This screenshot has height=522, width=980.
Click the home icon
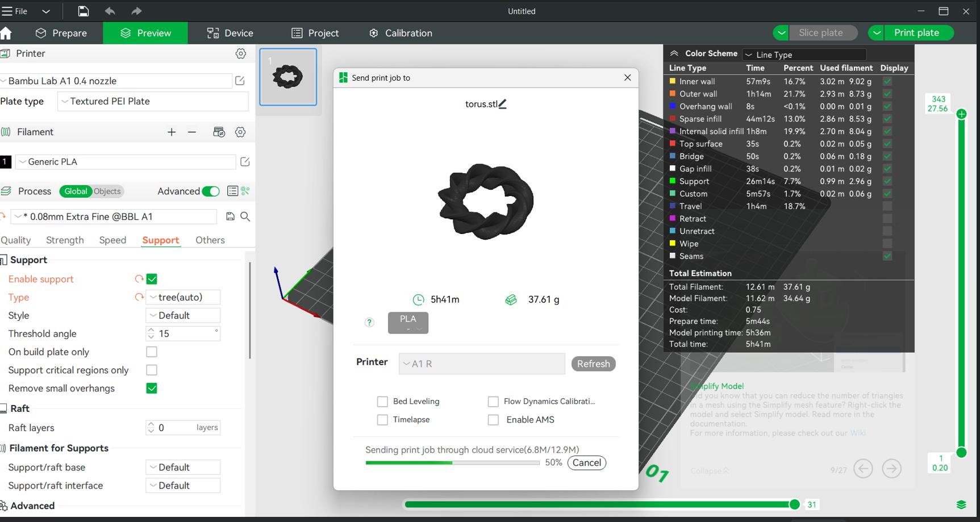(6, 33)
